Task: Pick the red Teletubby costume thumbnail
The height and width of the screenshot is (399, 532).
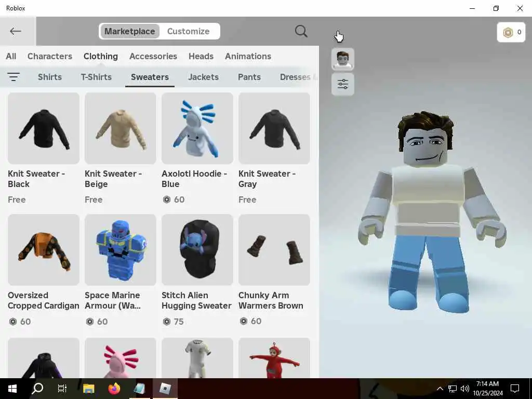Action: (274, 358)
